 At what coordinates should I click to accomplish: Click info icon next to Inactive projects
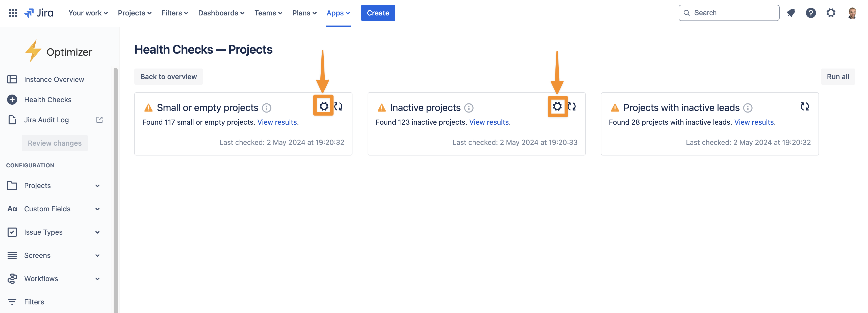[x=469, y=108]
